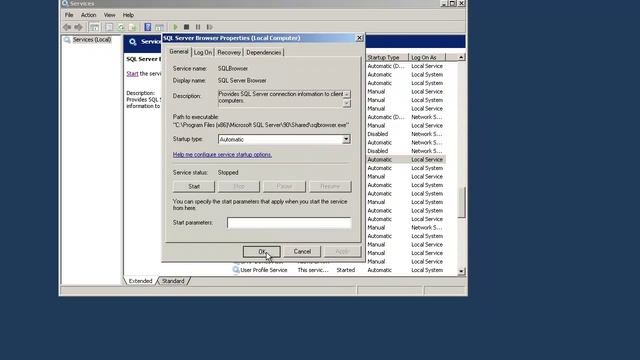The width and height of the screenshot is (640, 360).
Task: Confirm the dialog with OK
Action: click(x=262, y=252)
